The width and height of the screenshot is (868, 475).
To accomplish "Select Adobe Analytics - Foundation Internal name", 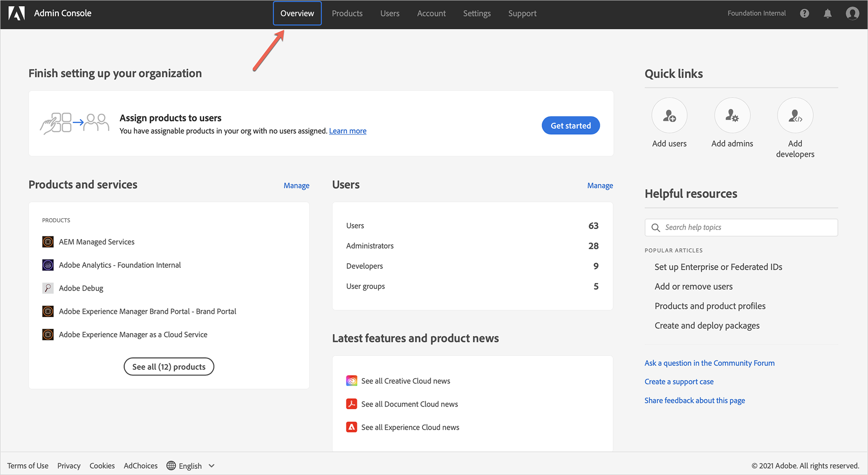I will pyautogui.click(x=120, y=265).
